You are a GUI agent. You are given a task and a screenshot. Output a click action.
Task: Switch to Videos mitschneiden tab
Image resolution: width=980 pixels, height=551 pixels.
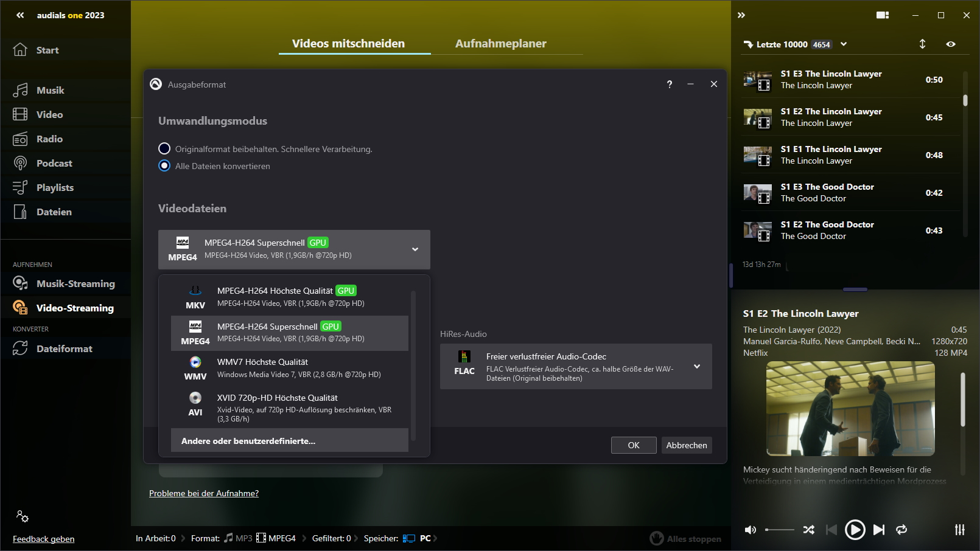click(348, 43)
